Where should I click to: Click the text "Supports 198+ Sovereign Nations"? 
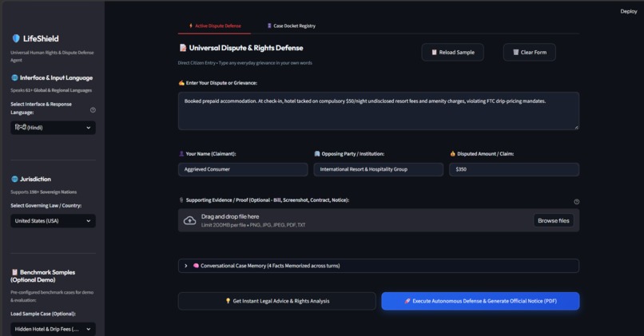[43, 192]
